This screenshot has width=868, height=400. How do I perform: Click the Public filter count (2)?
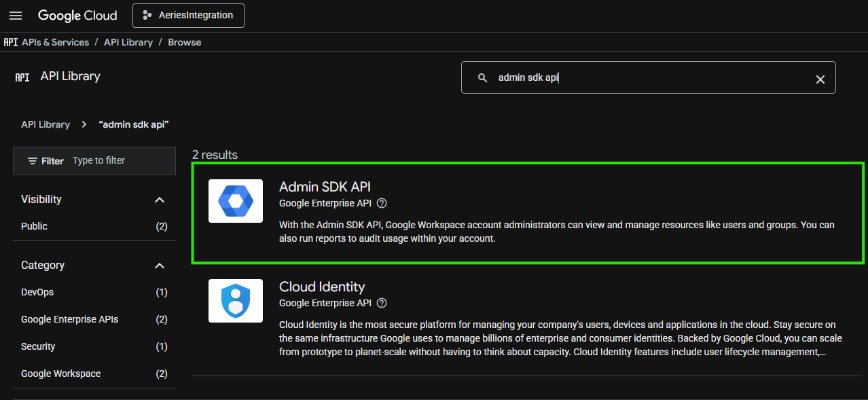click(162, 226)
